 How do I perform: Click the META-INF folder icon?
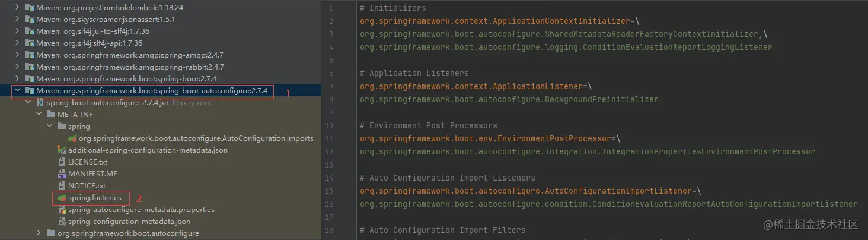coord(51,115)
